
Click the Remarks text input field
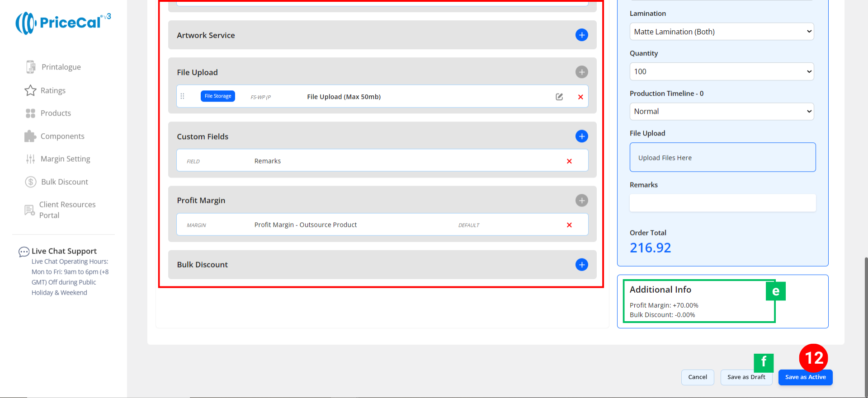[722, 203]
